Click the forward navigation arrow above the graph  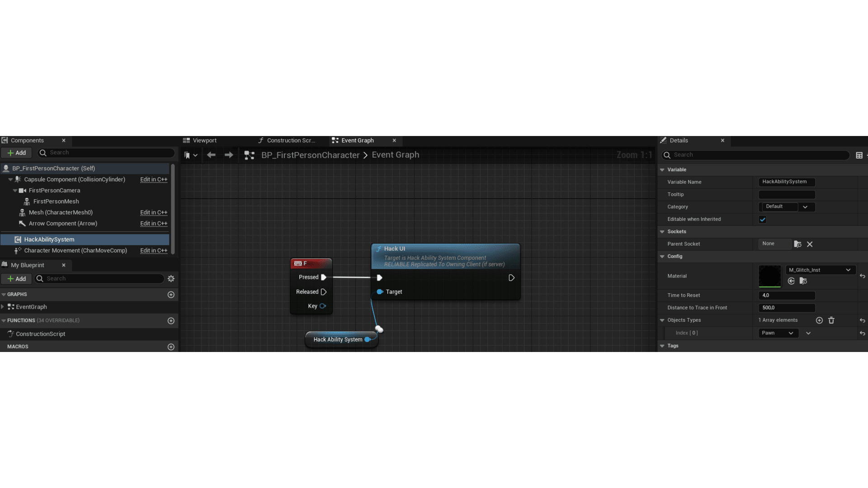pyautogui.click(x=228, y=155)
